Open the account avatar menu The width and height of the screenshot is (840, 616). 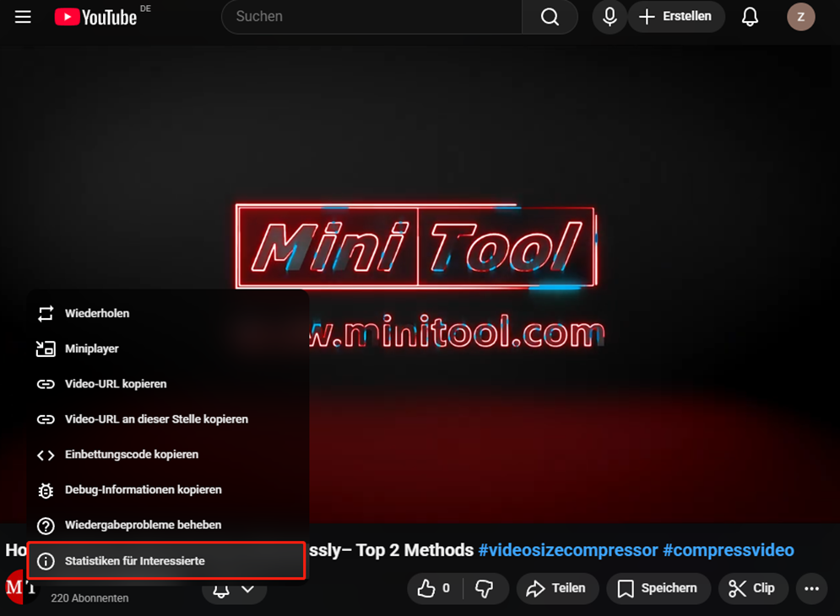click(800, 17)
